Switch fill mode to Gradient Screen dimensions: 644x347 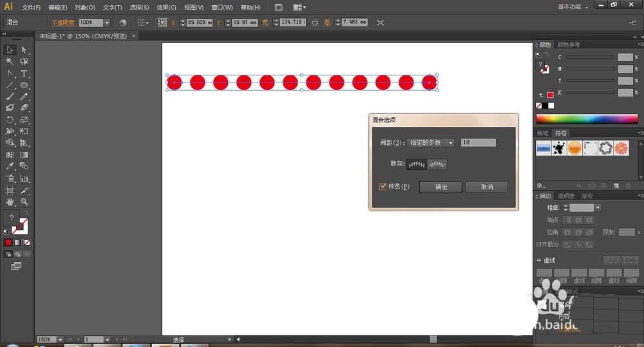17,243
